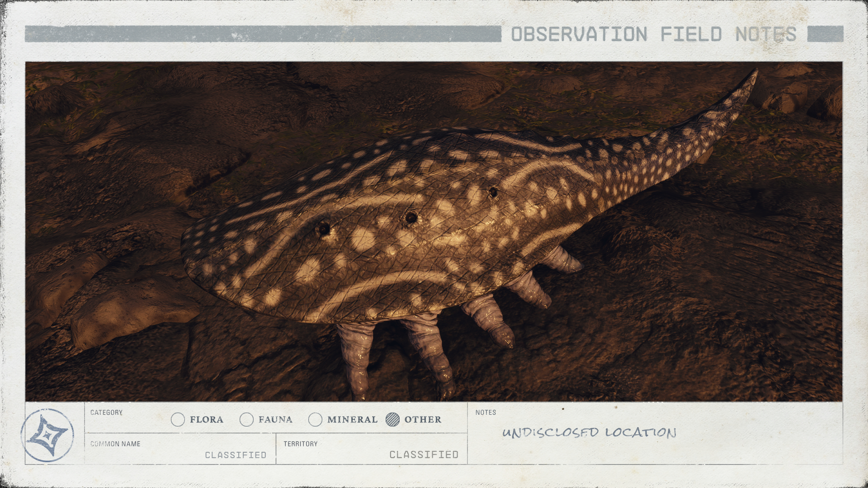Toggle the filled Other category radio button
The image size is (868, 488).
coord(393,420)
